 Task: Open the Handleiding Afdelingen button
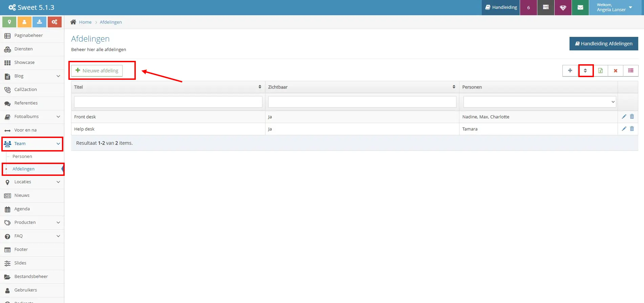tap(604, 44)
